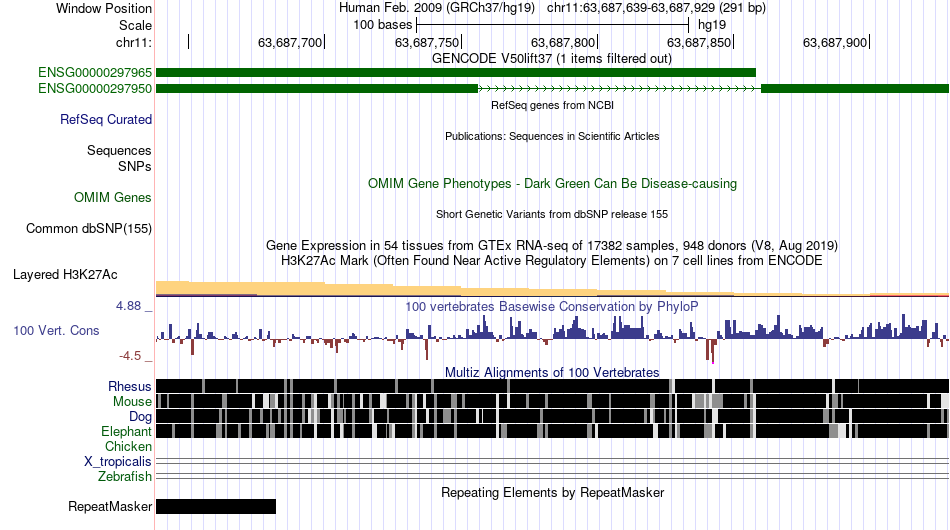Click the 4.88 conservation upper limit value
Image resolution: width=950 pixels, height=530 pixels.
[x=128, y=306]
